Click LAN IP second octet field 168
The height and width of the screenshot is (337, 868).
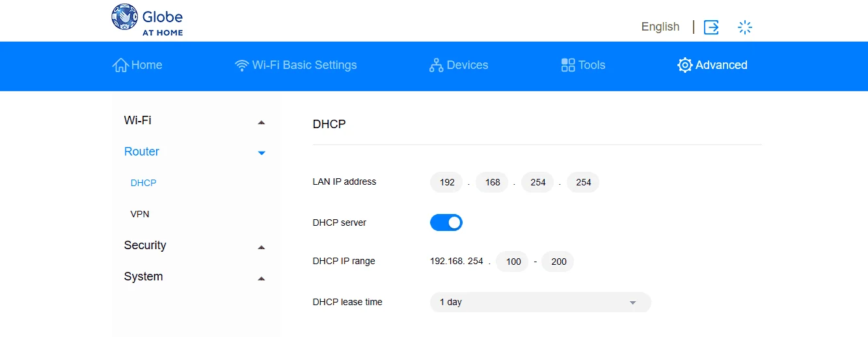pyautogui.click(x=492, y=182)
